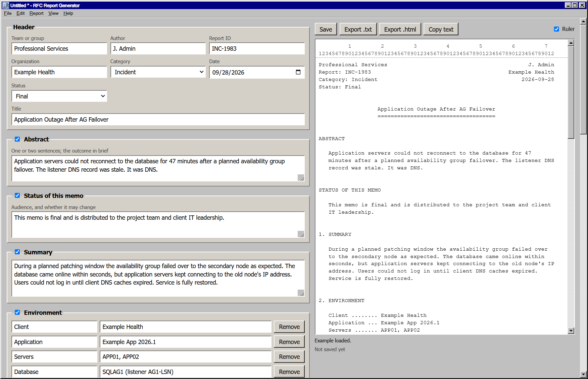
Task: Remove the Servers environment row
Action: click(289, 357)
